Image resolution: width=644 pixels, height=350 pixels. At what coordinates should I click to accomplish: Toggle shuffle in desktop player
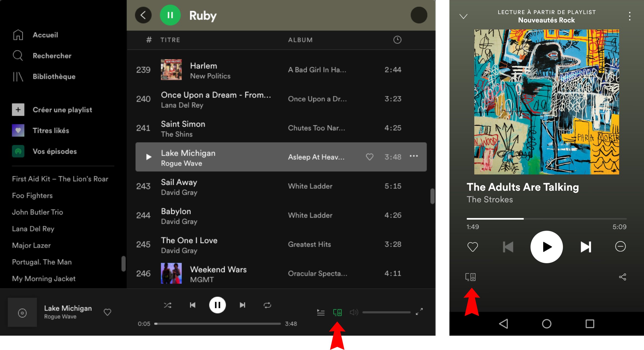168,305
